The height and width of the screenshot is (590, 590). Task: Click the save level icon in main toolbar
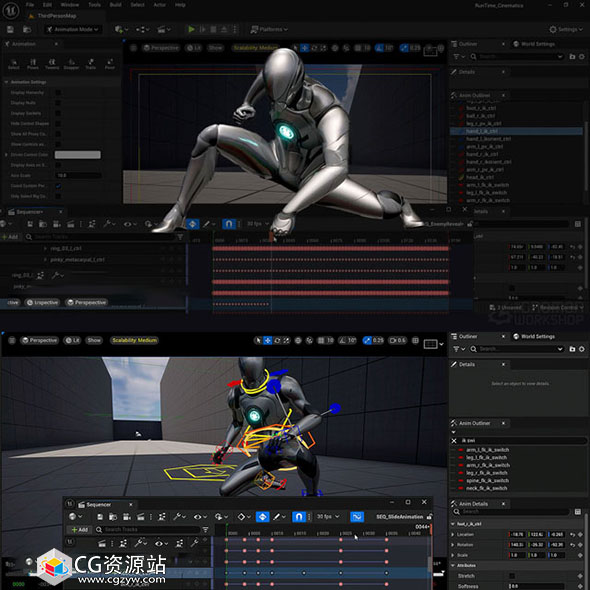(10, 29)
